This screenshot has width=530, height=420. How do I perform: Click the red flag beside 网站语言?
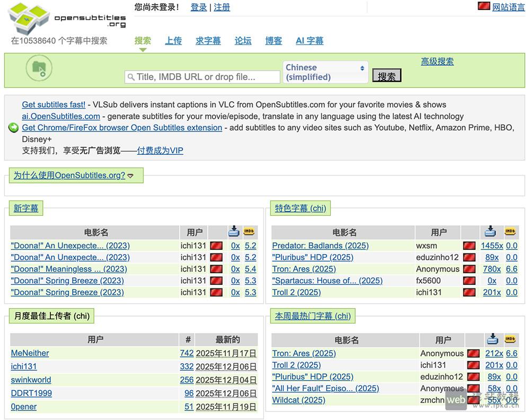(x=483, y=6)
